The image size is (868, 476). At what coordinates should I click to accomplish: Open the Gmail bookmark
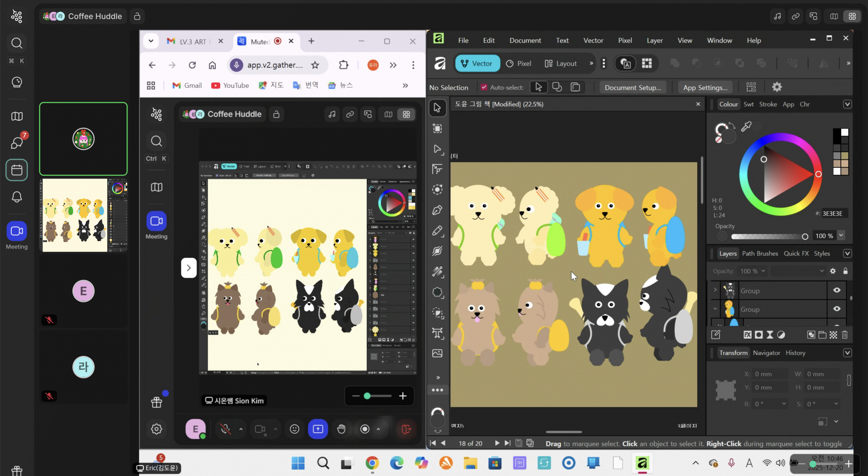point(187,86)
